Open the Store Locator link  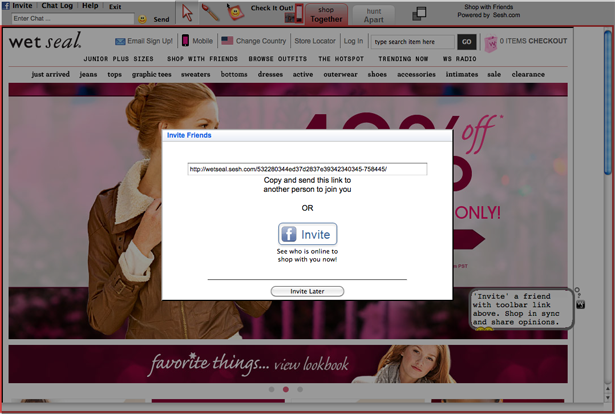[315, 41]
